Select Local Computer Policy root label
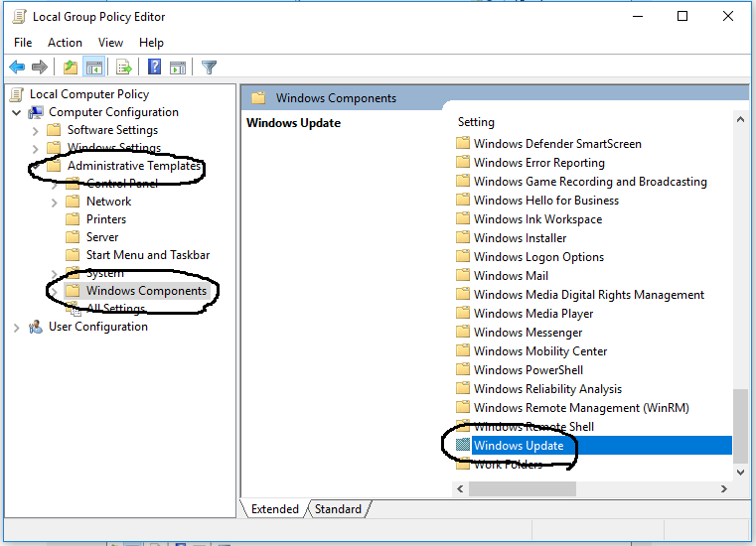Screen dimensions: 756x546 pyautogui.click(x=89, y=94)
